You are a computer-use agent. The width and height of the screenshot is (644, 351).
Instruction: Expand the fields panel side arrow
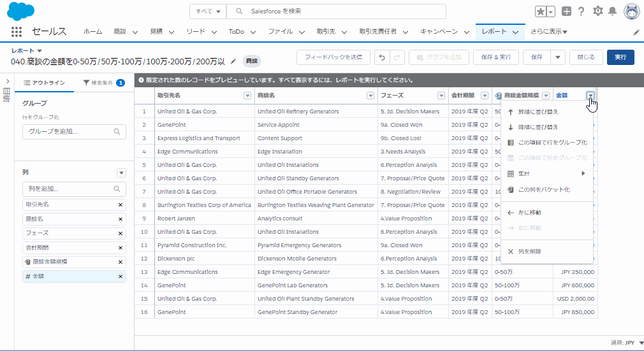8,82
